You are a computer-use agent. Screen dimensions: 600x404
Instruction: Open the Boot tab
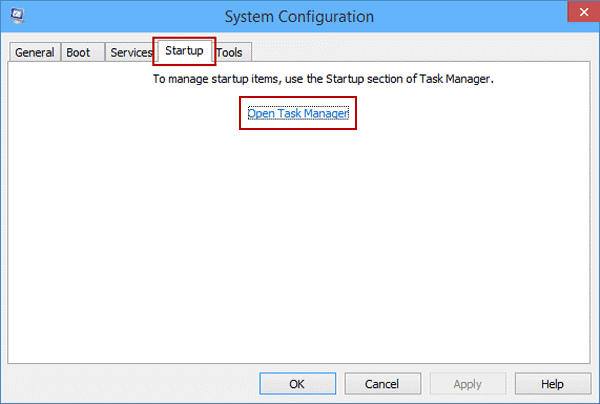[82, 52]
